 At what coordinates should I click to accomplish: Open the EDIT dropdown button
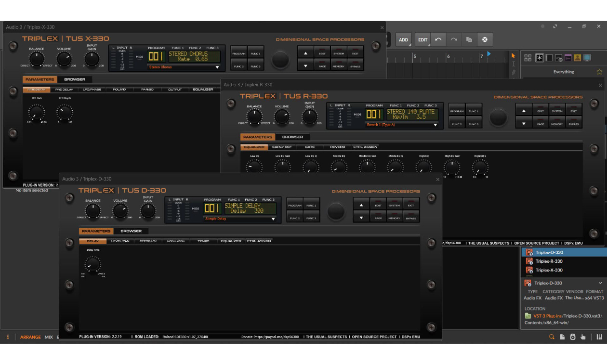click(x=422, y=39)
